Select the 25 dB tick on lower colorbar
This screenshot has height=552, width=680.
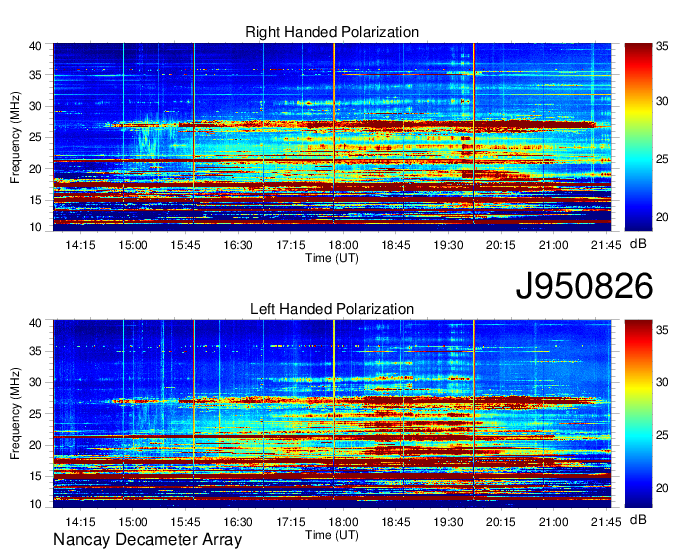tap(662, 435)
